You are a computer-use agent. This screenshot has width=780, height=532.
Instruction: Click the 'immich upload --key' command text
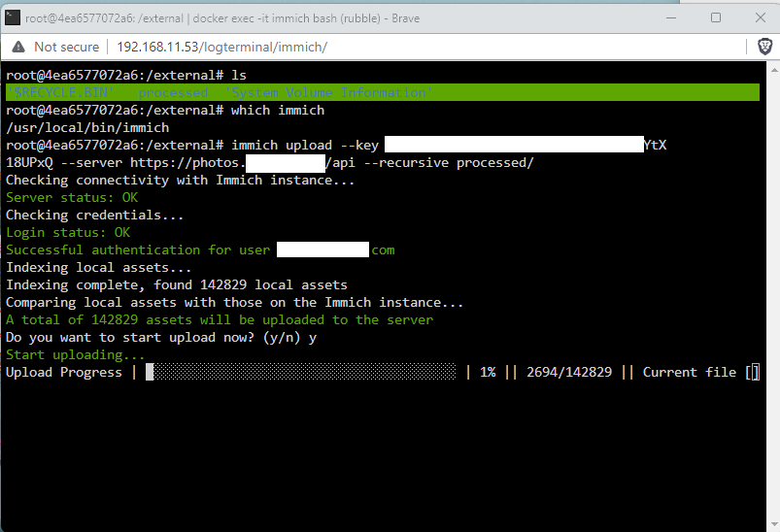[x=305, y=146]
